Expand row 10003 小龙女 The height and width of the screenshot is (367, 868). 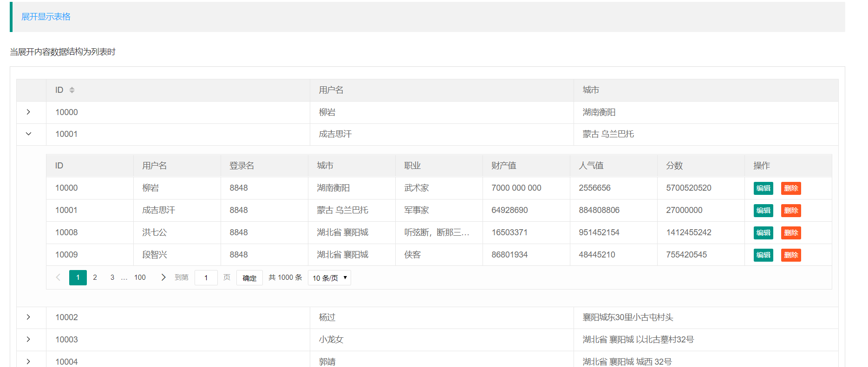click(28, 340)
